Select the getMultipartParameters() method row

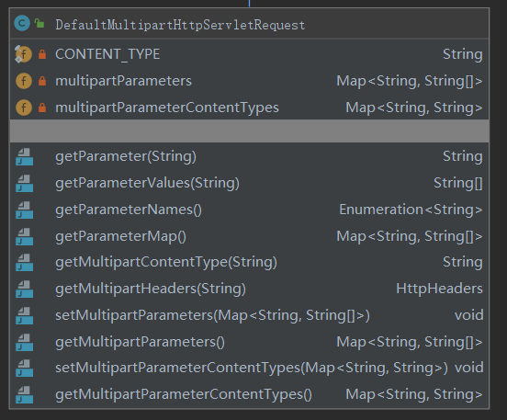pyautogui.click(x=249, y=342)
